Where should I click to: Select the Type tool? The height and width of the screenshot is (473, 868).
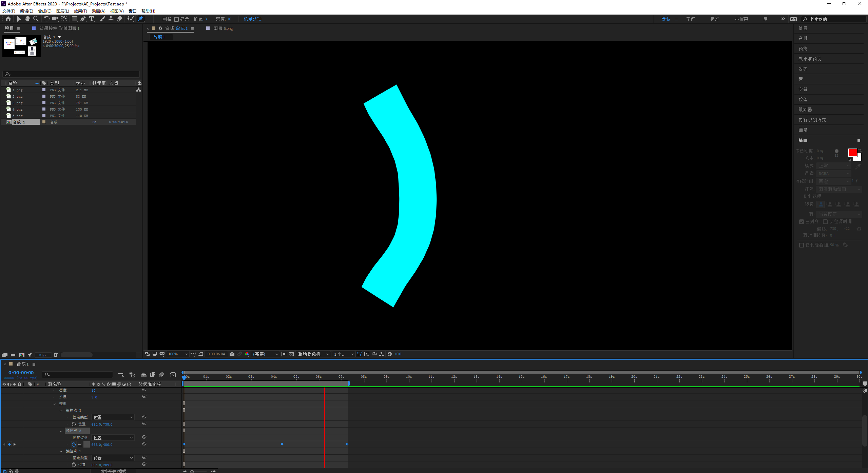[x=92, y=19]
